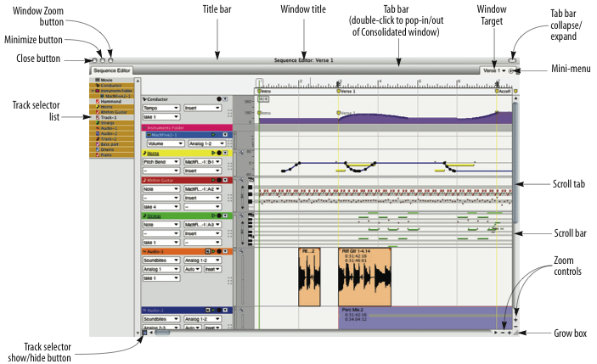The height and width of the screenshot is (364, 597).
Task: Click the Horns track name
Action: point(153,153)
